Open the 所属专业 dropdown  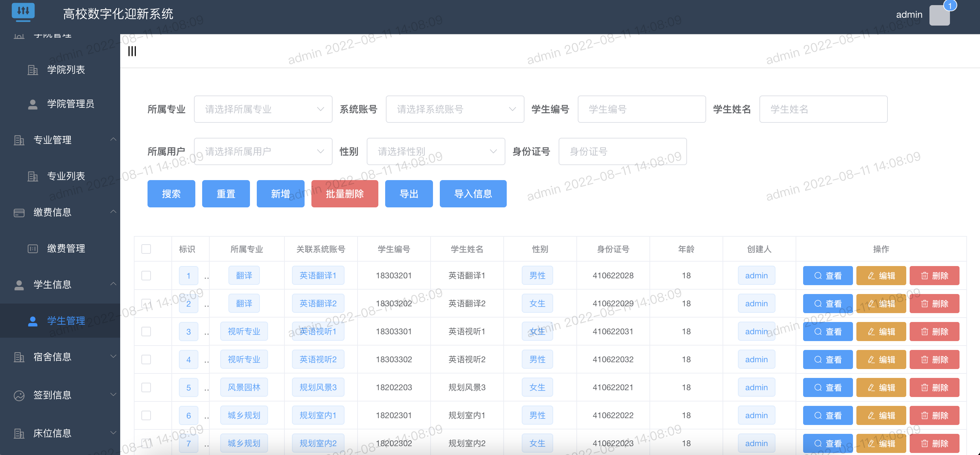263,109
